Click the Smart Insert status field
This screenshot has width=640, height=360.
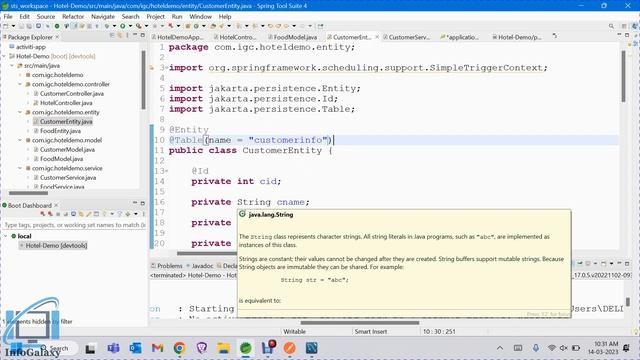pos(371,331)
